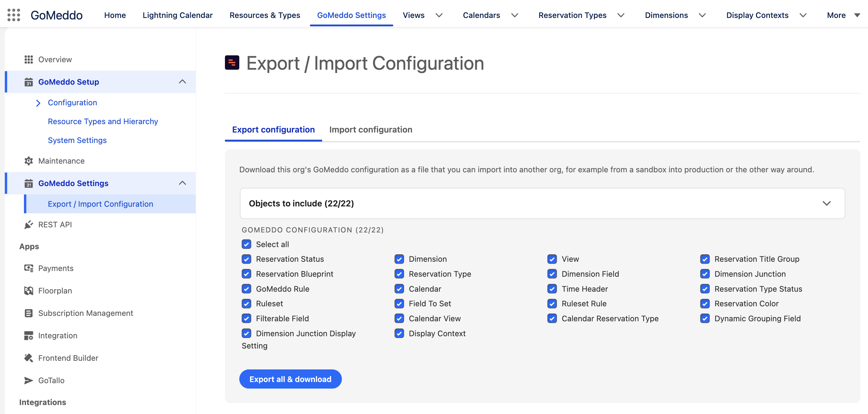Open the Reservation Types dropdown arrow
Screen dimensions: 868x414
pyautogui.click(x=621, y=15)
